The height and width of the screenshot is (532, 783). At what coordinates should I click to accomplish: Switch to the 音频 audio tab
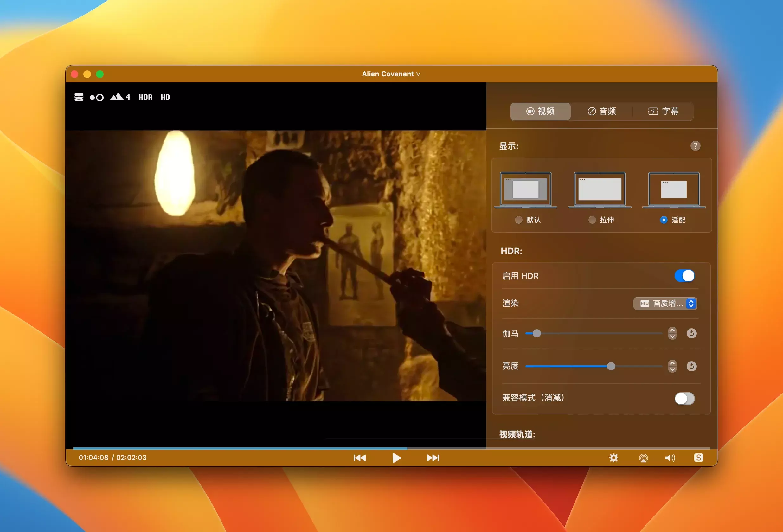602,111
